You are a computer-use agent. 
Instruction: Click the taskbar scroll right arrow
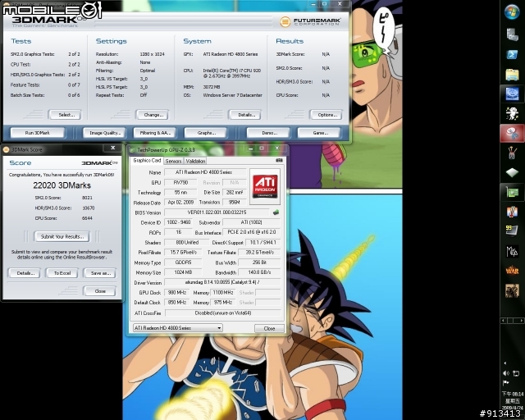tap(521, 321)
